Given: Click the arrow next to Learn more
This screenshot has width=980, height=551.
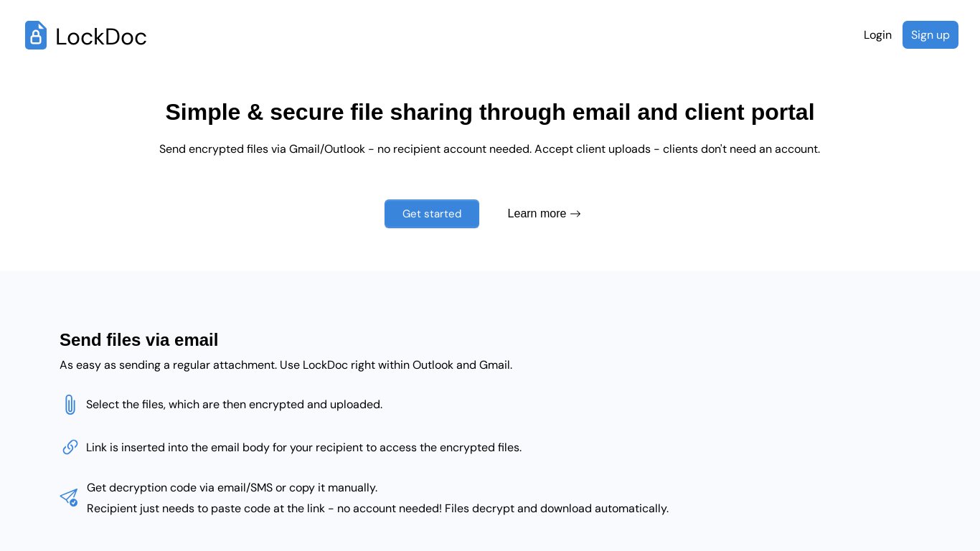Looking at the screenshot, I should coord(575,214).
